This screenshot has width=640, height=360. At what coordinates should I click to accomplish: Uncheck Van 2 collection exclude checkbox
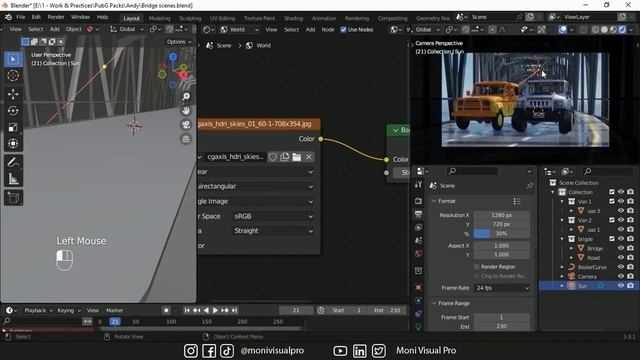[611, 220]
